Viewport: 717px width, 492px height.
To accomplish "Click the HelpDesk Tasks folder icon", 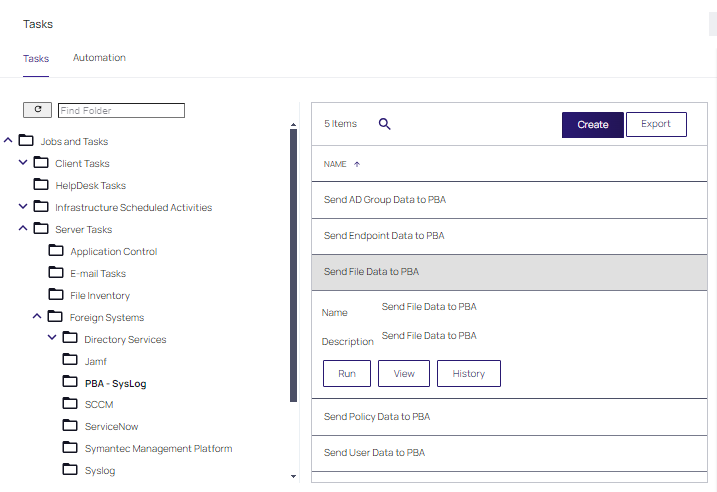I will [x=41, y=184].
